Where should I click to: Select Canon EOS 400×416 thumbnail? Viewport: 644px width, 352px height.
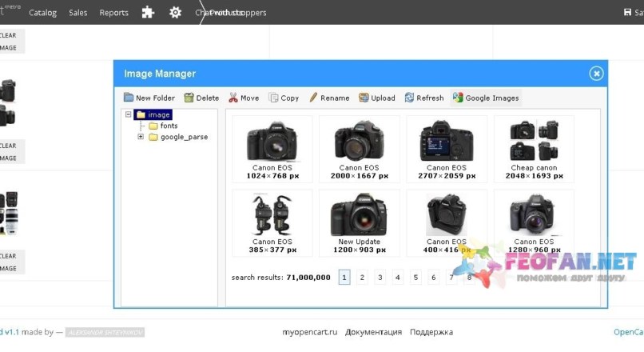pos(447,223)
